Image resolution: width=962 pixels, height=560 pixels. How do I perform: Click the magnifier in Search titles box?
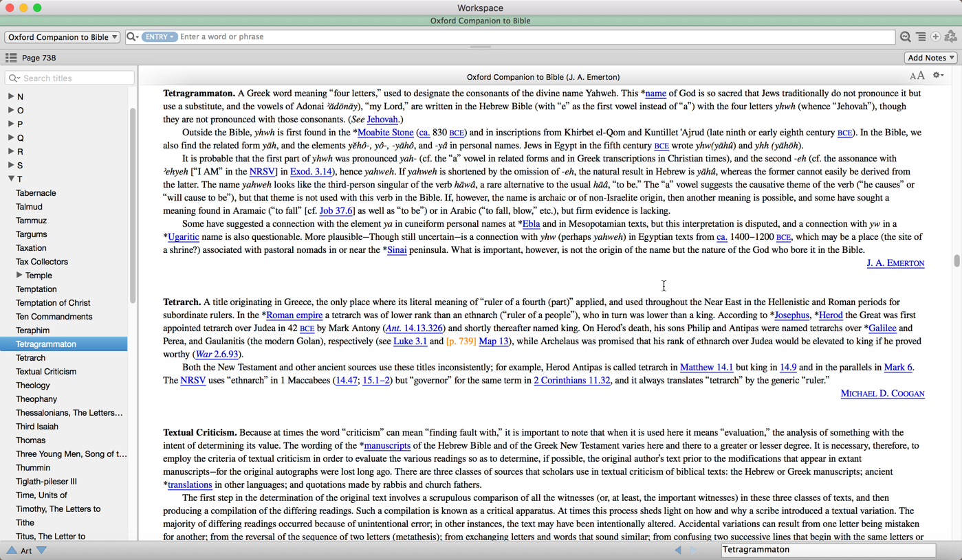pos(14,78)
